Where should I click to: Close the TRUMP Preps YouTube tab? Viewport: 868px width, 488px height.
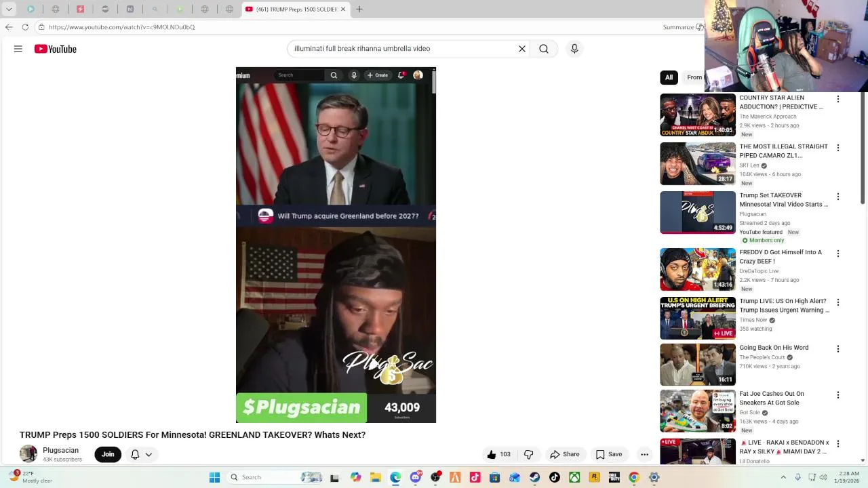tap(343, 9)
